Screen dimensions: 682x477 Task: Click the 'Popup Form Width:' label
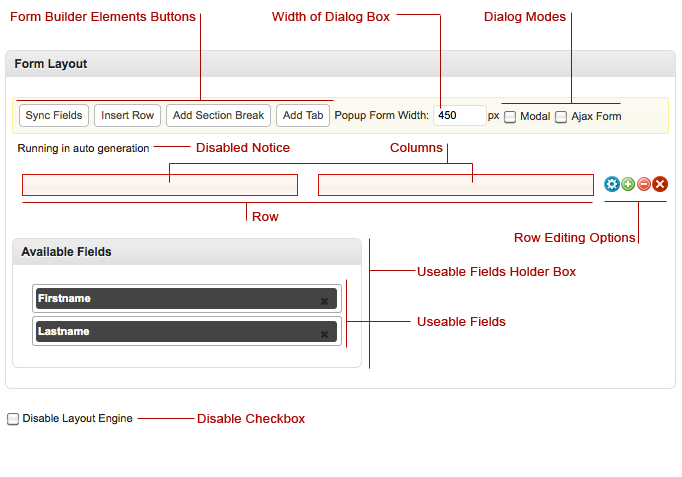(x=381, y=116)
